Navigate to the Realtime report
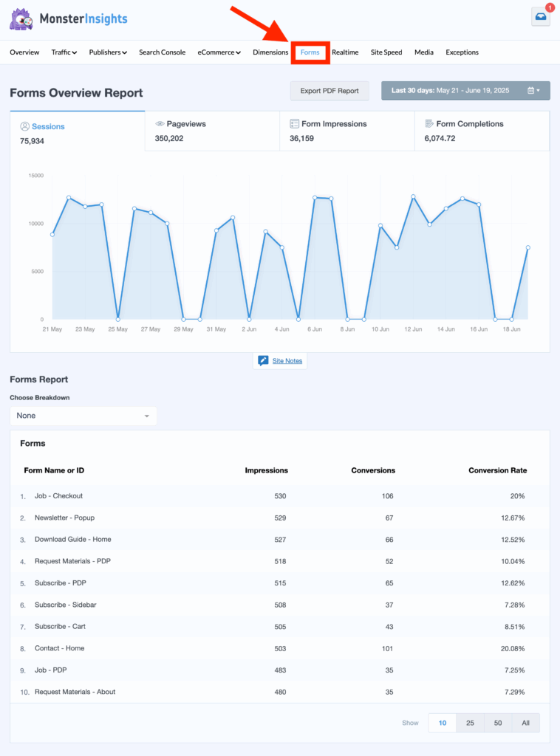This screenshot has width=560, height=756. coord(345,52)
